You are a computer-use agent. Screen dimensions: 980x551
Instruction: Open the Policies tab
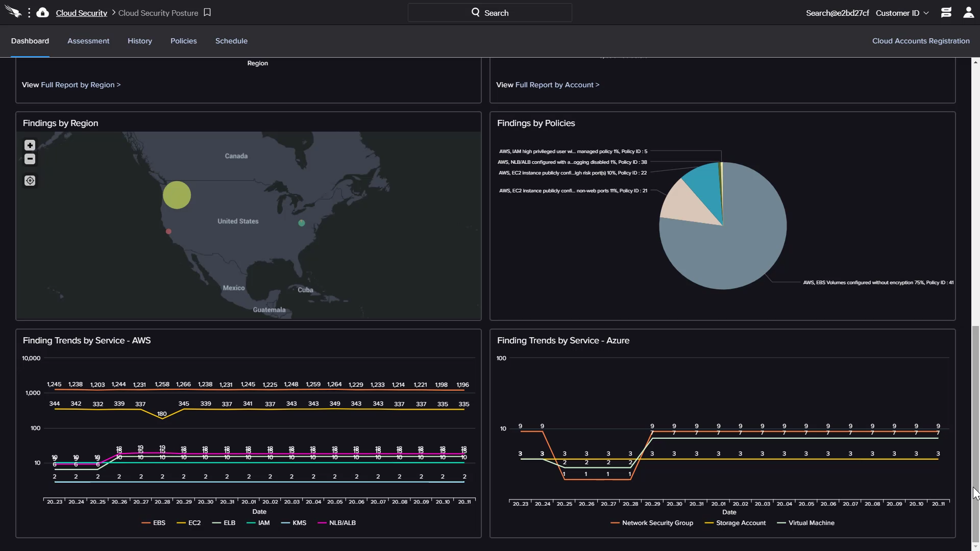click(184, 41)
